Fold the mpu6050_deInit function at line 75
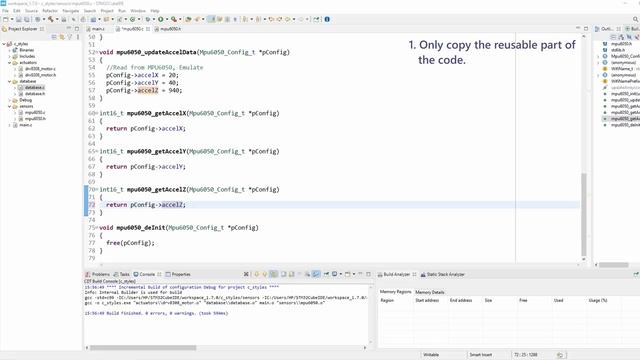Image resolution: width=640 pixels, height=360 pixels. click(96, 228)
